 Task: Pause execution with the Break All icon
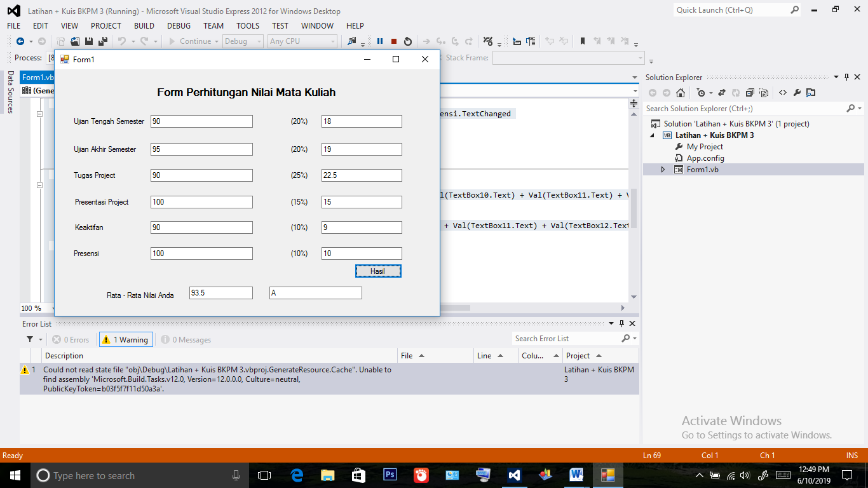point(380,41)
